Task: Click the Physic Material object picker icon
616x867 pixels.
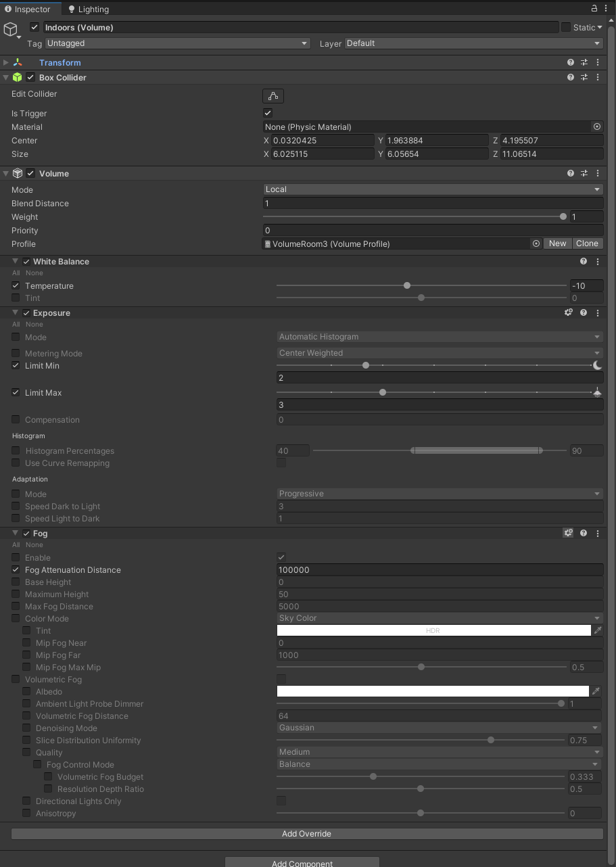Action: [596, 126]
